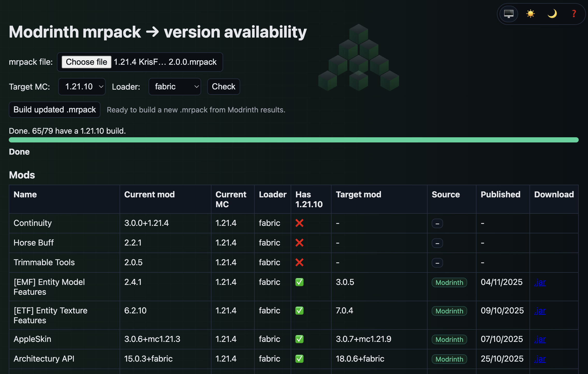The height and width of the screenshot is (374, 588).
Task: Open Target MC version dropdown
Action: (x=82, y=87)
